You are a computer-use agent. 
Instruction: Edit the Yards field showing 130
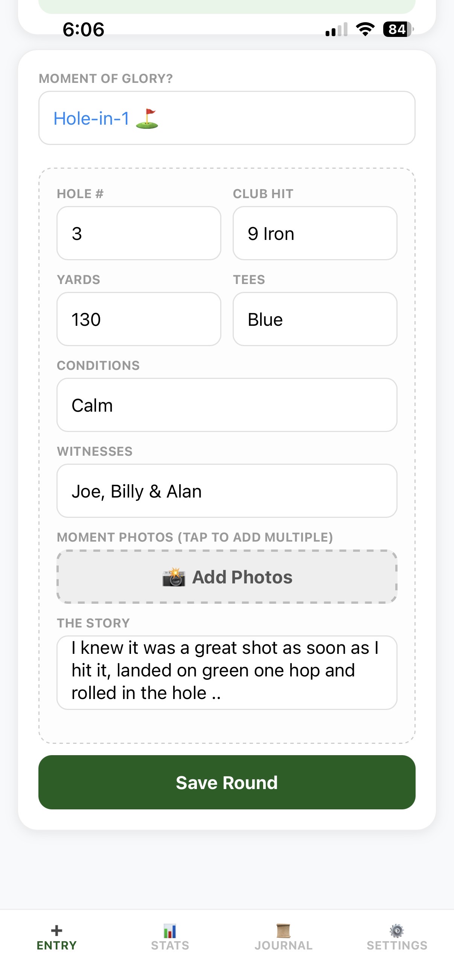coord(139,319)
